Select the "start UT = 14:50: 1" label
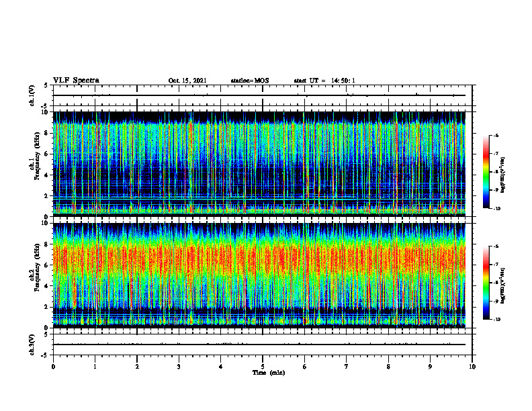This screenshot has height=411, width=532. pyautogui.click(x=324, y=81)
